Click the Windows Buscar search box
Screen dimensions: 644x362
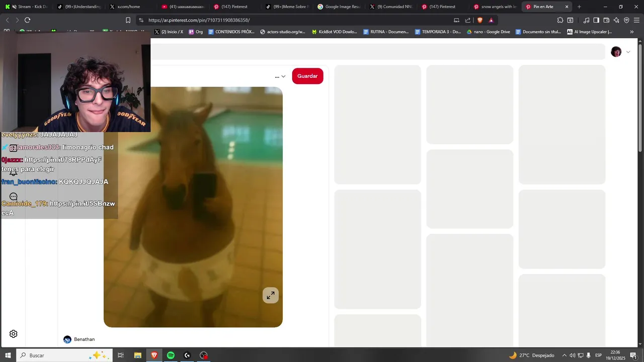(x=64, y=355)
